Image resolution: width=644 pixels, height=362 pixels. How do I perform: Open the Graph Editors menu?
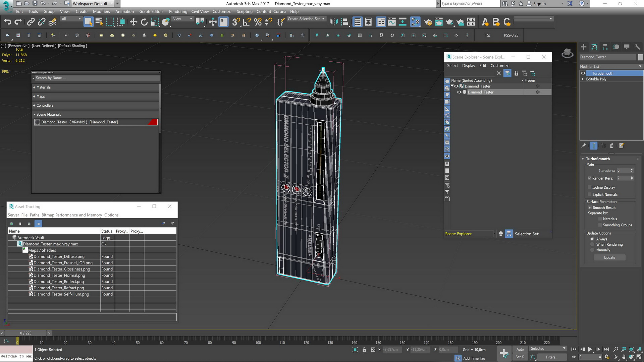151,11
